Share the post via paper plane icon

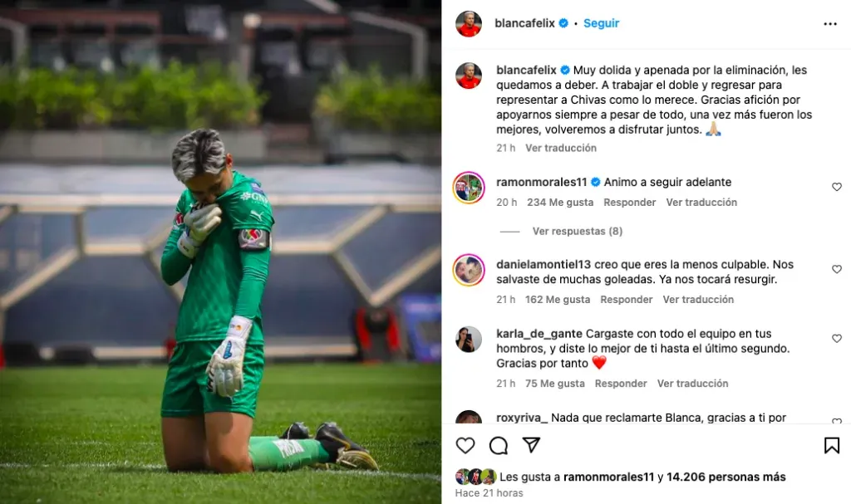pyautogui.click(x=531, y=445)
